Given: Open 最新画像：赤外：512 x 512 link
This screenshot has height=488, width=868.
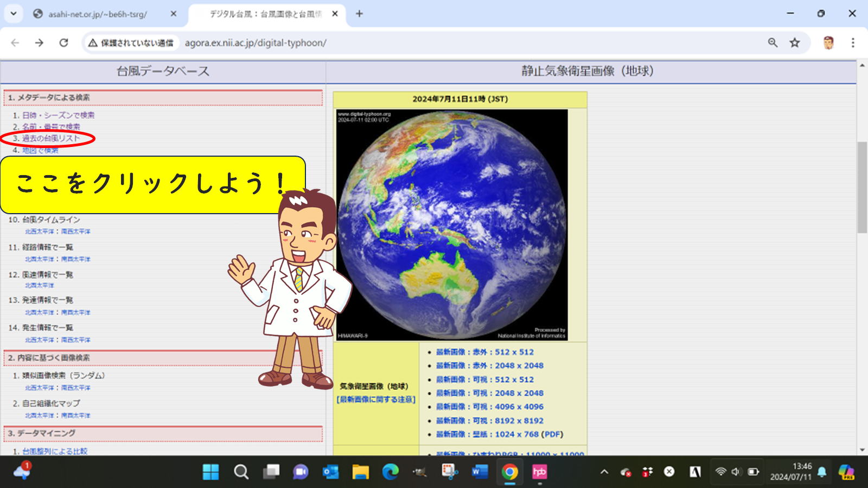Looking at the screenshot, I should click(485, 352).
